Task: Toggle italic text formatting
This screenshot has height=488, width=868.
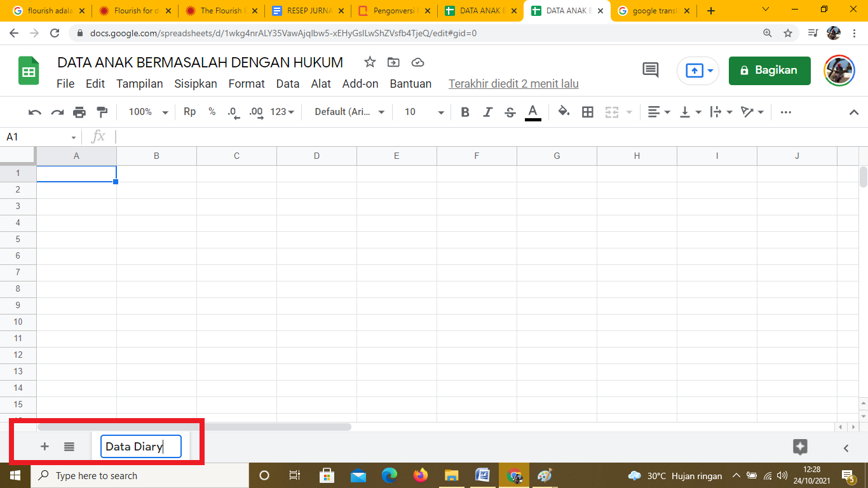Action: (x=487, y=112)
